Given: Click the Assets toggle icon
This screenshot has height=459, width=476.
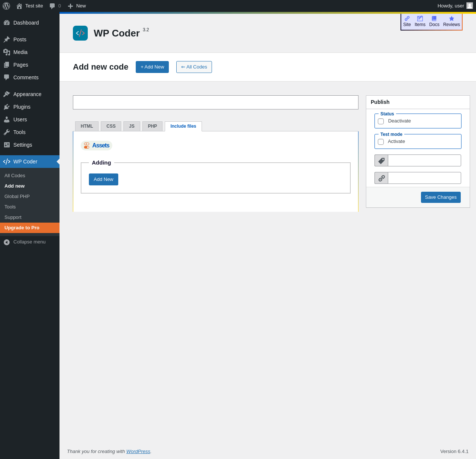Looking at the screenshot, I should [x=87, y=146].
